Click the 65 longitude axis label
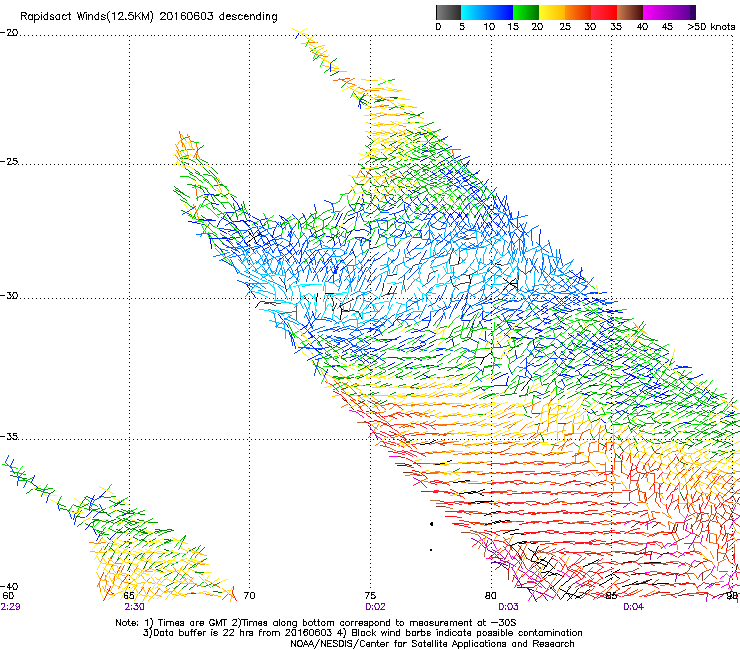740x650 pixels. pyautogui.click(x=129, y=596)
